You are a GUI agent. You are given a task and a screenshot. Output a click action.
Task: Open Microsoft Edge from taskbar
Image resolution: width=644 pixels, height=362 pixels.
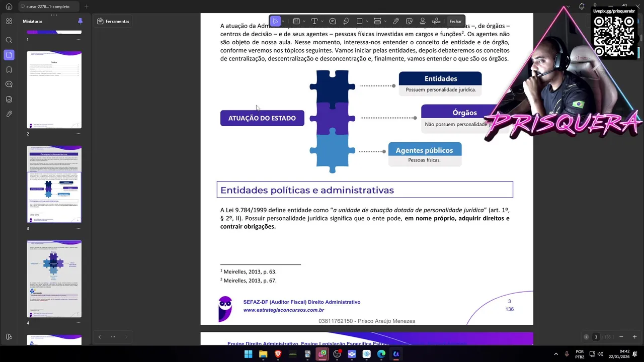(381, 354)
